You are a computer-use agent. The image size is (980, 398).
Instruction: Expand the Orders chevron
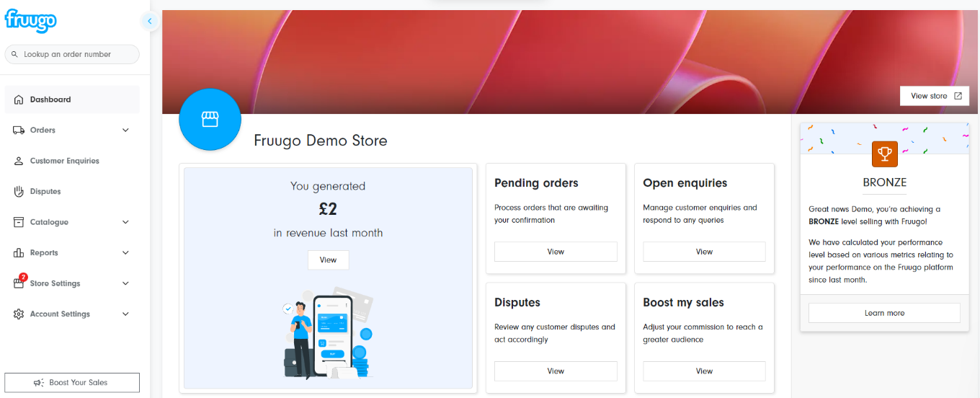click(x=125, y=131)
